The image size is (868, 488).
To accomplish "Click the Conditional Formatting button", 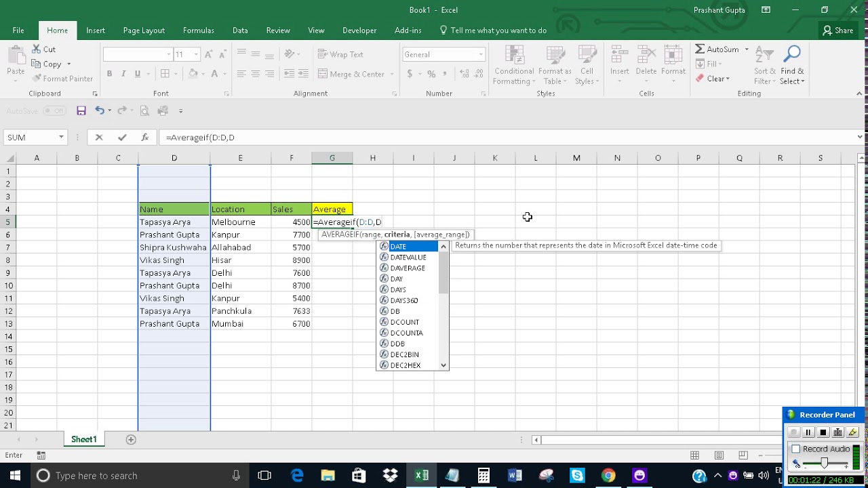I will click(x=513, y=65).
